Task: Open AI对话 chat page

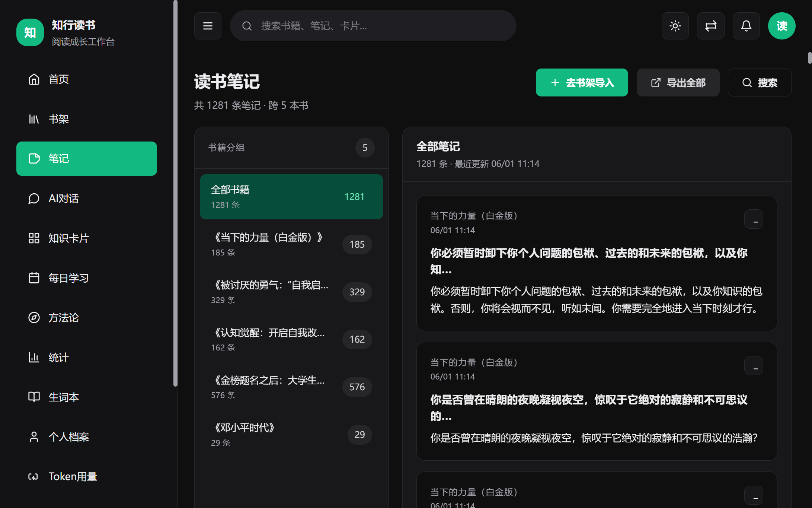Action: tap(87, 199)
